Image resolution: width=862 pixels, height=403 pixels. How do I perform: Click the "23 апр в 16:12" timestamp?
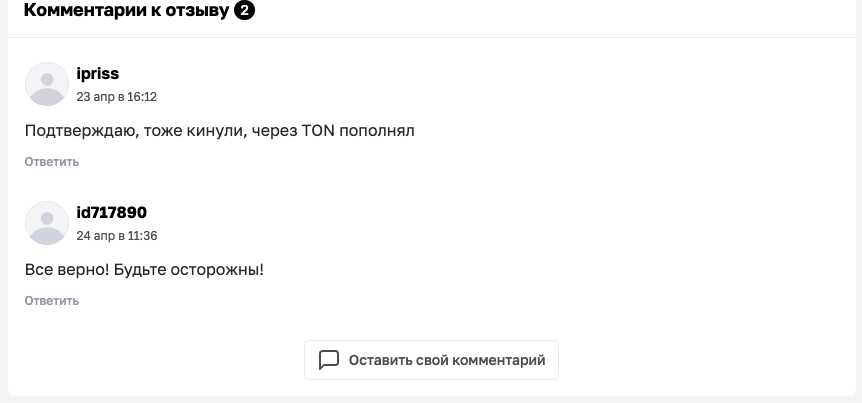point(116,97)
